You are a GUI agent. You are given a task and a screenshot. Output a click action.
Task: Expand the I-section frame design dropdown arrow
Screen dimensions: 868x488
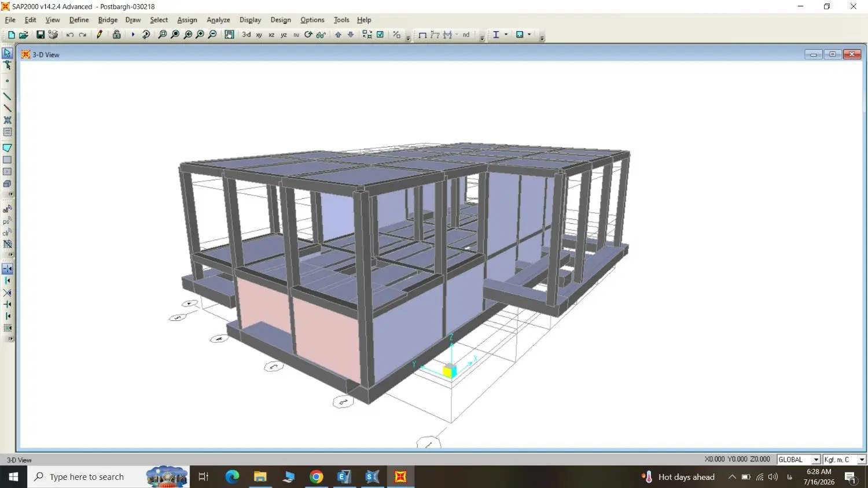click(x=506, y=35)
